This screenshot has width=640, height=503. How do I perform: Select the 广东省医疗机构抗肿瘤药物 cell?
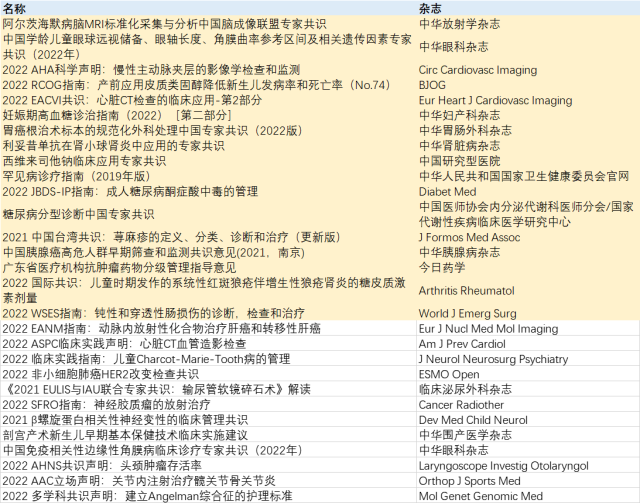pos(208,267)
